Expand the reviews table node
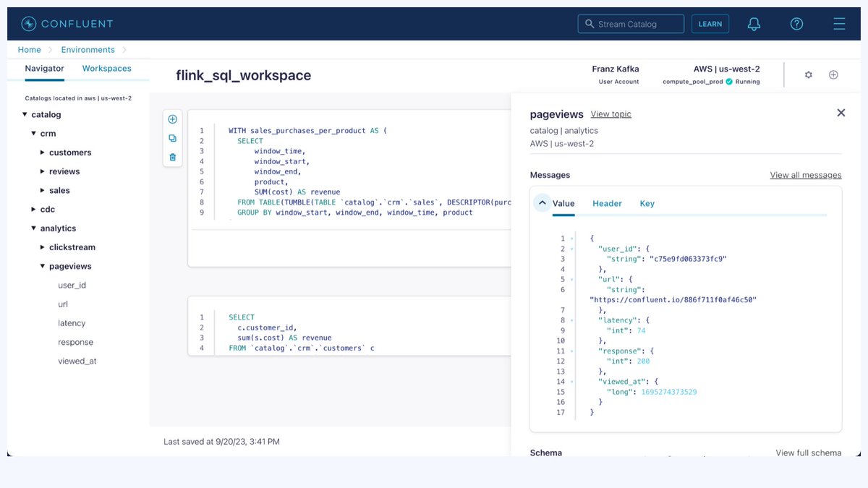The width and height of the screenshot is (868, 488). click(x=43, y=171)
